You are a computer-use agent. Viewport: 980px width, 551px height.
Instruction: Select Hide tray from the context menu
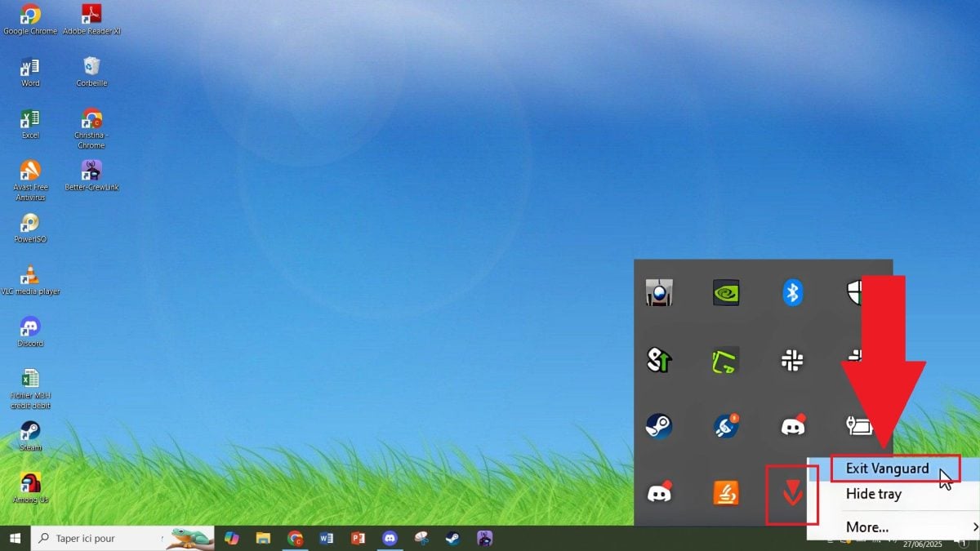pyautogui.click(x=873, y=494)
